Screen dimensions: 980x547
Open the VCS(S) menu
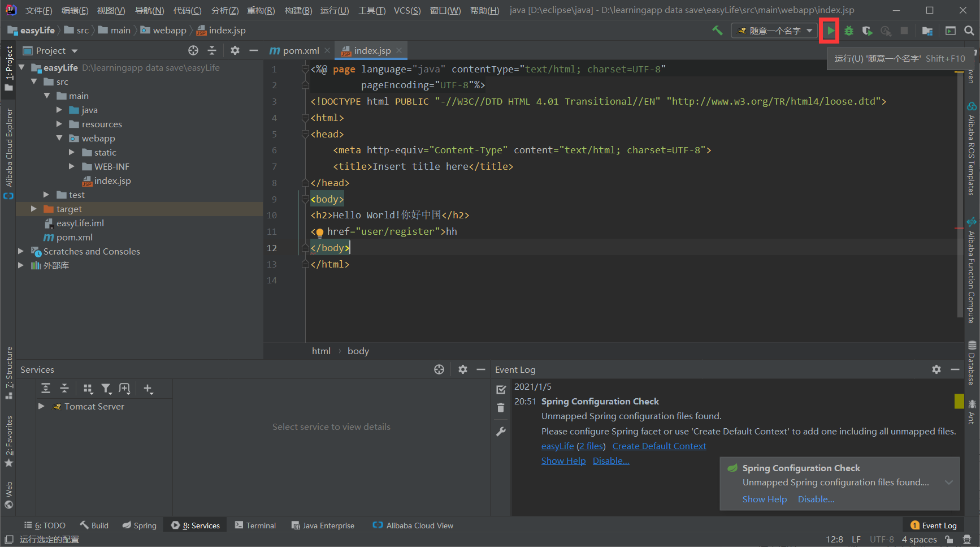pyautogui.click(x=407, y=10)
